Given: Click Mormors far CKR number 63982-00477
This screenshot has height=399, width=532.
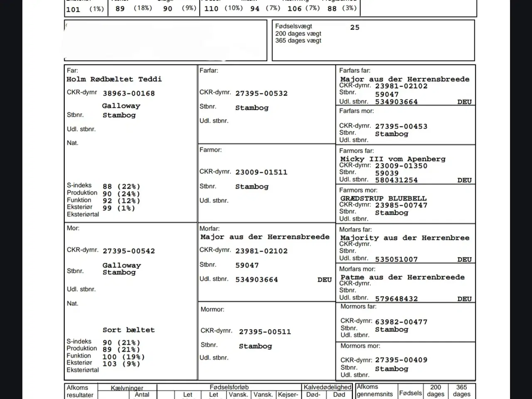Looking at the screenshot, I should click(401, 322).
